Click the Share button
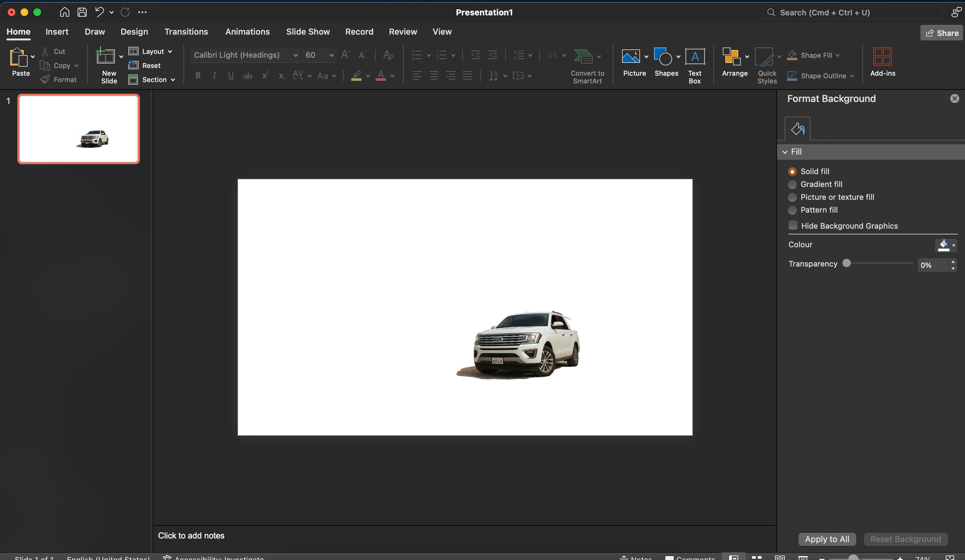This screenshot has height=560, width=965. [942, 33]
